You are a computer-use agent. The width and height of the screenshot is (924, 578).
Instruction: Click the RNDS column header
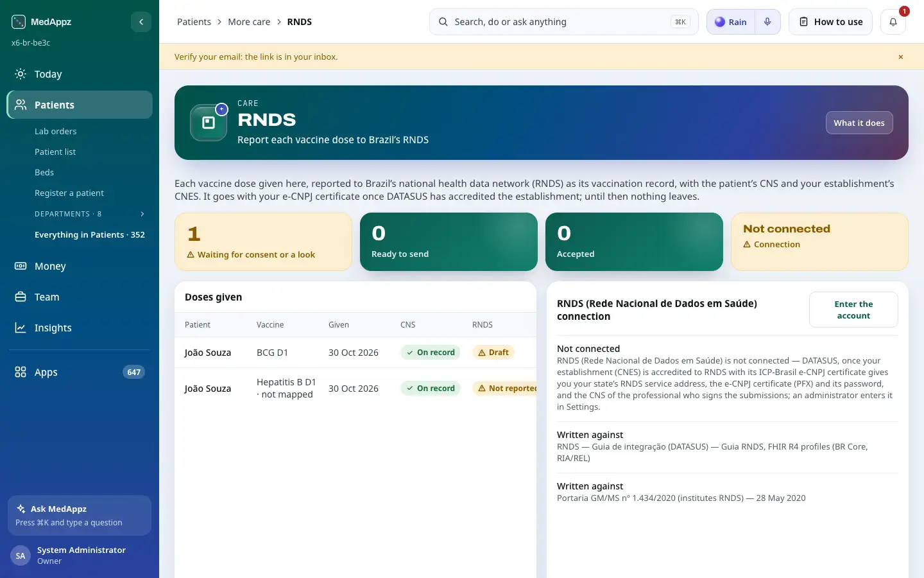click(483, 325)
